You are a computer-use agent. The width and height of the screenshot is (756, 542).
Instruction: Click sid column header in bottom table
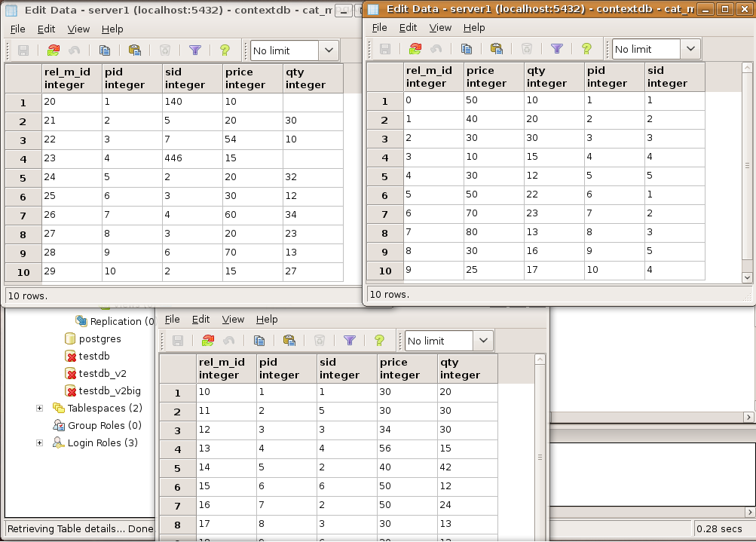point(347,369)
